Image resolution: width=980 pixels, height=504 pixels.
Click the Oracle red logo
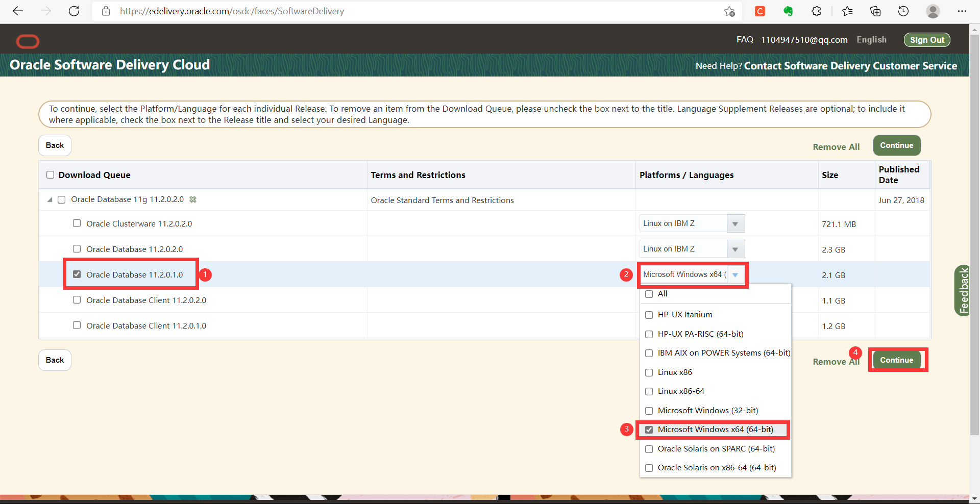pyautogui.click(x=28, y=41)
